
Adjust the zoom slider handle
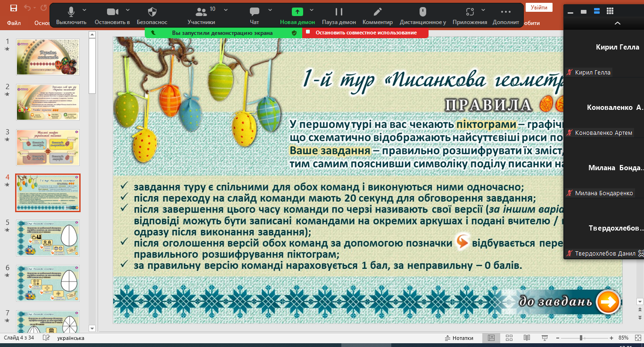click(x=581, y=338)
